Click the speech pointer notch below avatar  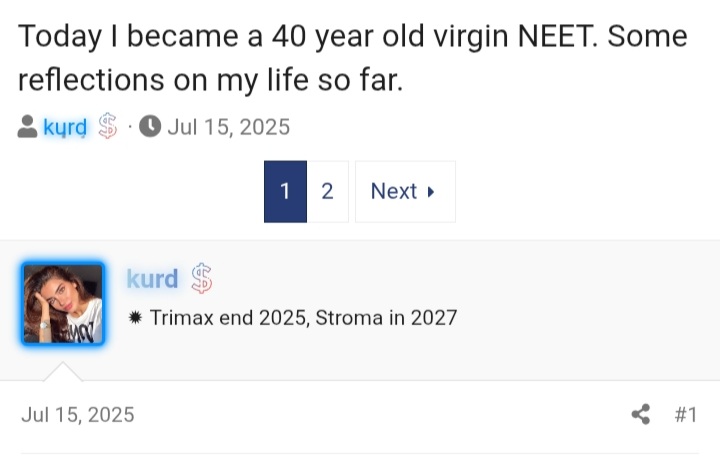pos(62,371)
